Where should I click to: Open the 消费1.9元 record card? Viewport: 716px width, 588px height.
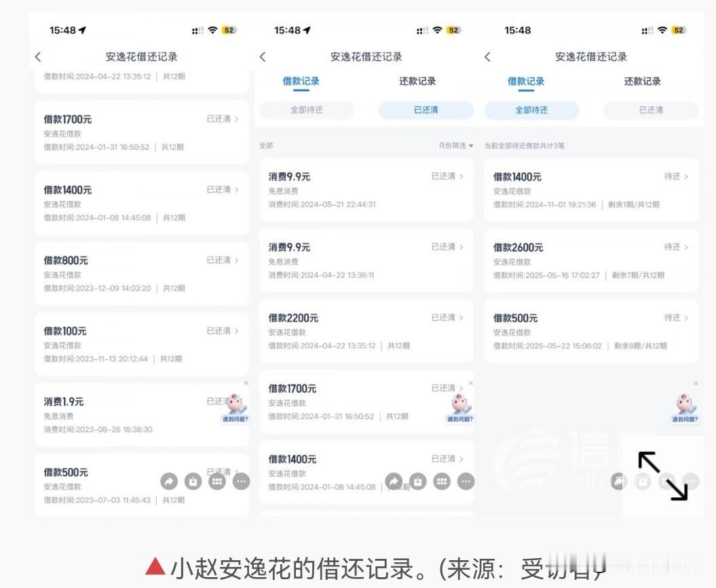click(x=142, y=414)
